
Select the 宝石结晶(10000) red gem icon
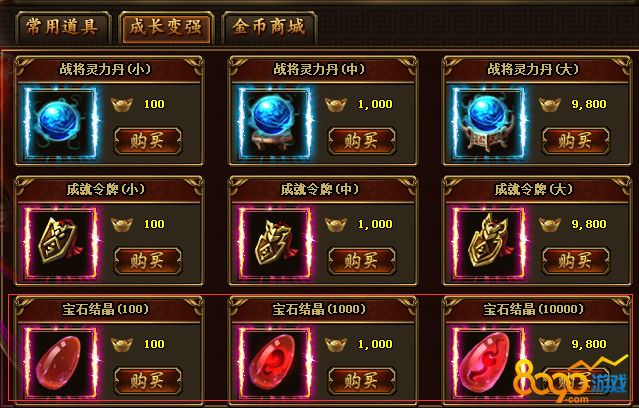(x=489, y=363)
